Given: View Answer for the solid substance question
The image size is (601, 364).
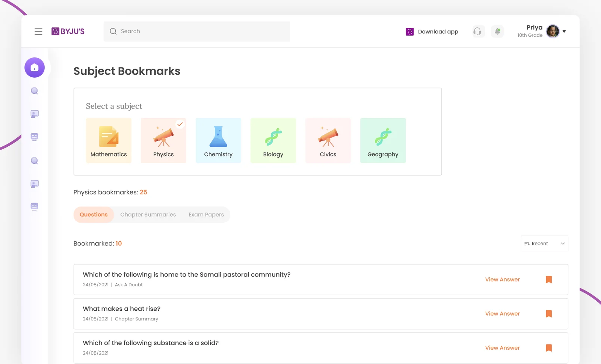Looking at the screenshot, I should pos(503,348).
